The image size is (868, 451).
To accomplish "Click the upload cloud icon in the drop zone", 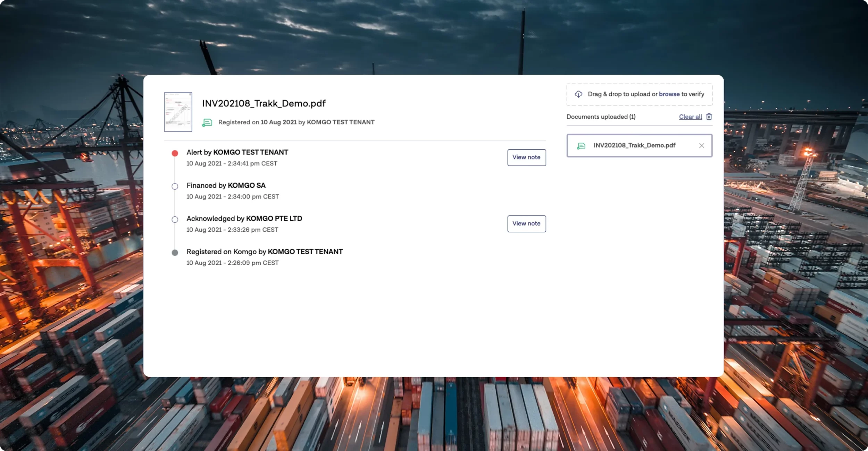I will pos(579,94).
